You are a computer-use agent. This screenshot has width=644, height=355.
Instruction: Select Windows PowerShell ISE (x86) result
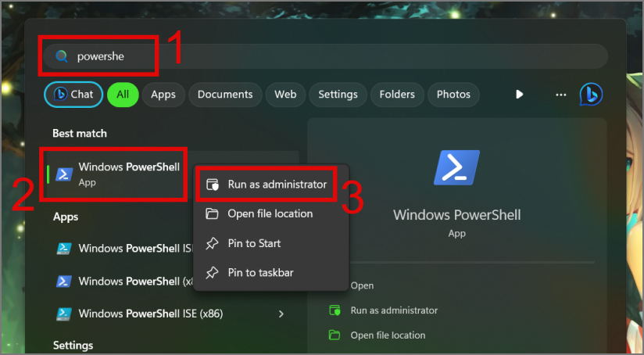point(173,314)
